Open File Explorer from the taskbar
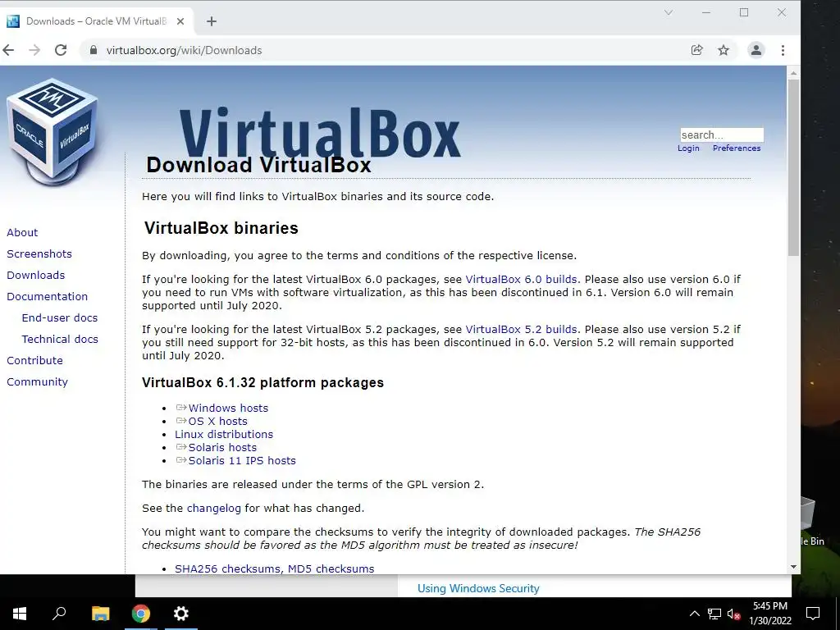Screen dimensions: 840x630 pyautogui.click(x=100, y=614)
